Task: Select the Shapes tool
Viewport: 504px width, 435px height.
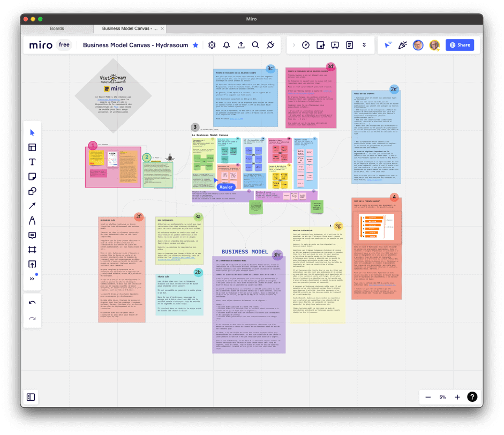Action: (x=32, y=191)
